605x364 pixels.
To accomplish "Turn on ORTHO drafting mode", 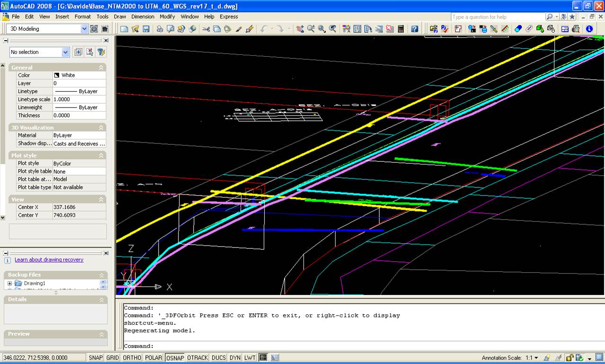I will (131, 358).
